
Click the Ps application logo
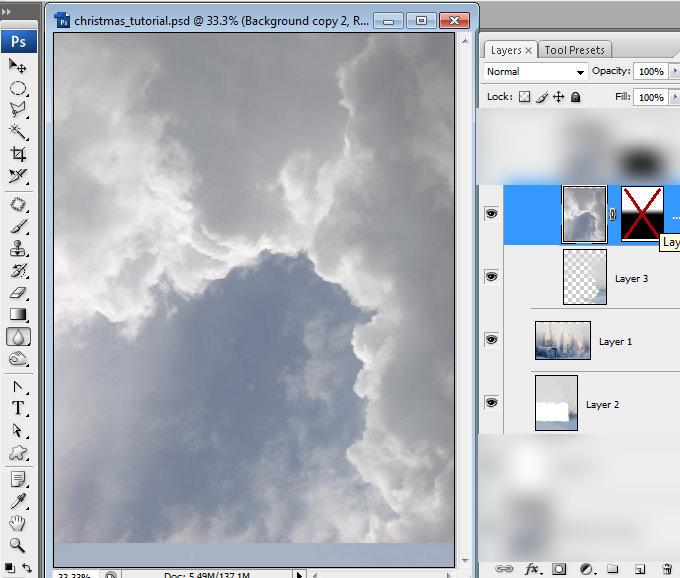tap(19, 42)
